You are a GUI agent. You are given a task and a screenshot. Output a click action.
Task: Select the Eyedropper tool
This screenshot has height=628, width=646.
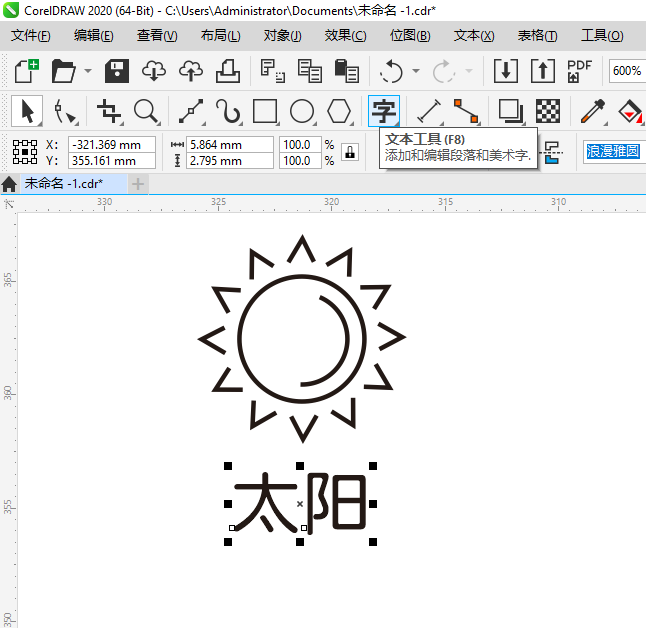point(594,110)
